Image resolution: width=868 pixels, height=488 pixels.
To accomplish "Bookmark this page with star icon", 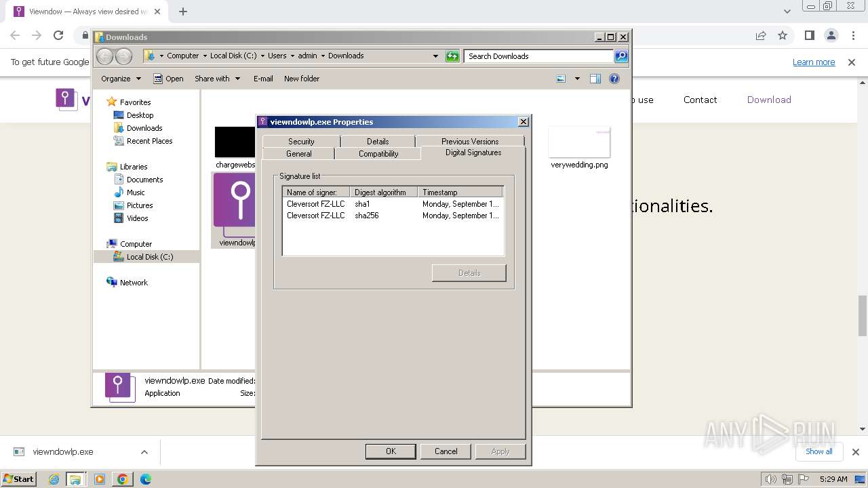I will click(783, 35).
